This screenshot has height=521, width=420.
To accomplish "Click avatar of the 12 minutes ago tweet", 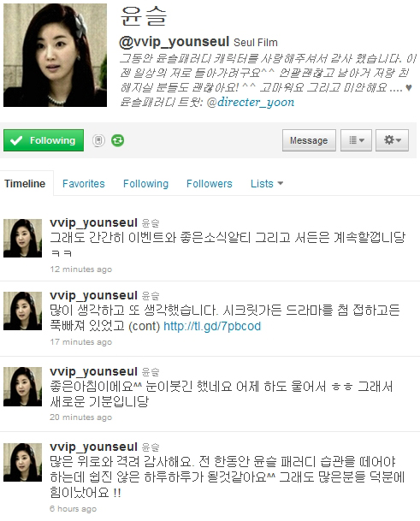I will pyautogui.click(x=22, y=238).
